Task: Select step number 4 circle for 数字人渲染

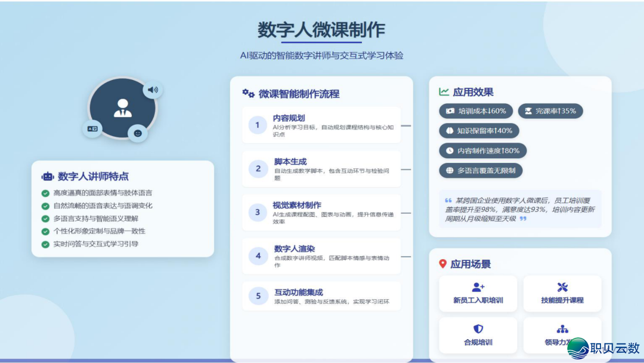Action: pyautogui.click(x=258, y=256)
